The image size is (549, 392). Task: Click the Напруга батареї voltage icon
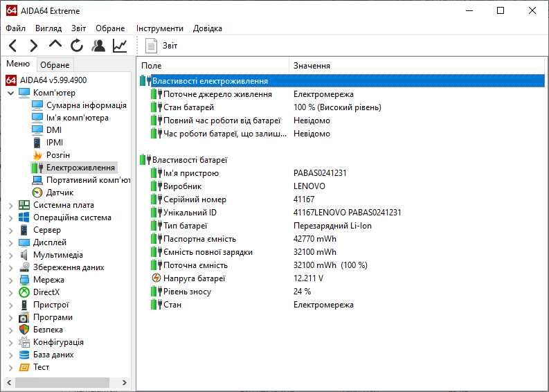coord(156,278)
